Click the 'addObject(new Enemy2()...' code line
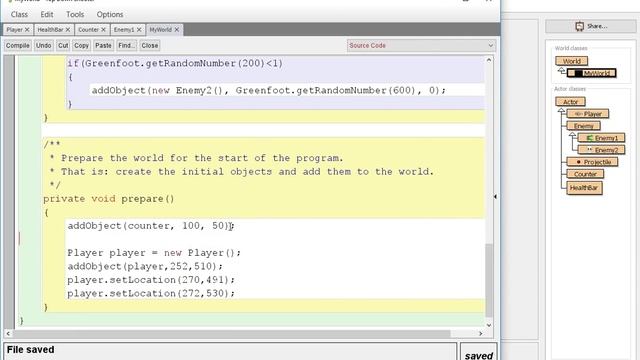This screenshot has width=640, height=360. 269,90
